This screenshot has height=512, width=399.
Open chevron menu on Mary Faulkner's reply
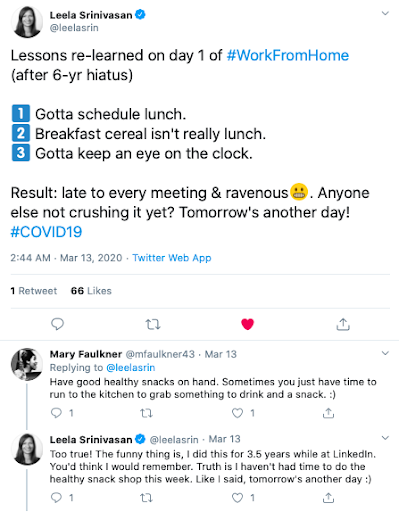pyautogui.click(x=385, y=353)
